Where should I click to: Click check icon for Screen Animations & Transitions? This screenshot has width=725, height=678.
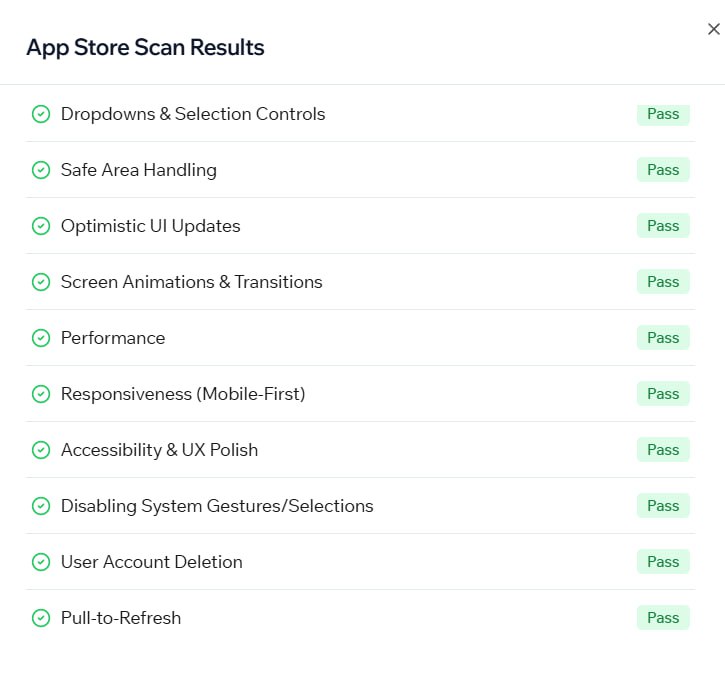click(x=41, y=282)
